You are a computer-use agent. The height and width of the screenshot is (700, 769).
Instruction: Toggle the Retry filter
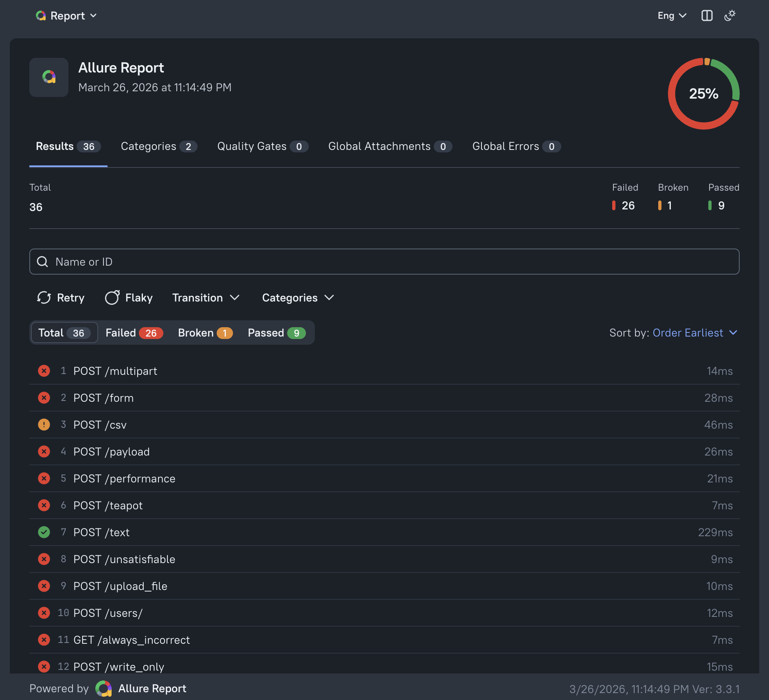60,298
